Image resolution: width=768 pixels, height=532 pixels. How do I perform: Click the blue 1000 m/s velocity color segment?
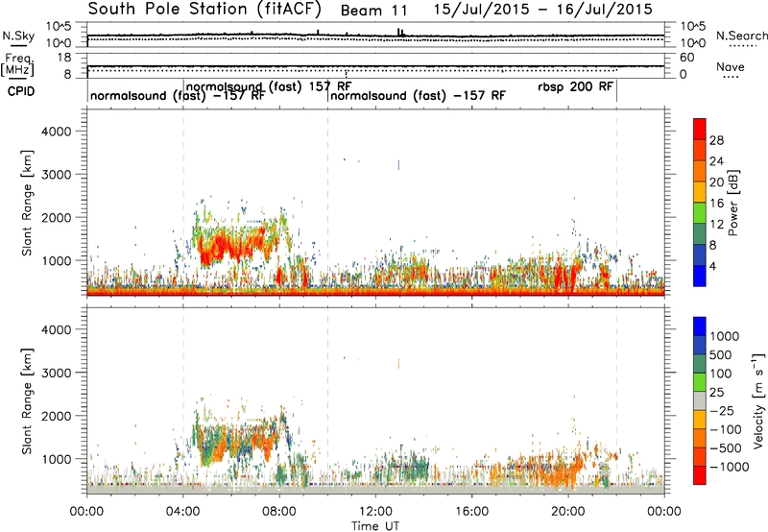tap(700, 326)
